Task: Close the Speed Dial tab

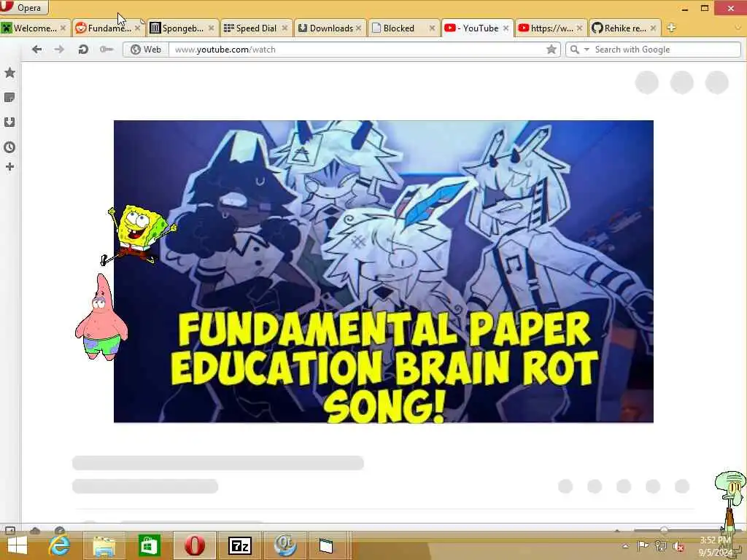Action: 285,28
